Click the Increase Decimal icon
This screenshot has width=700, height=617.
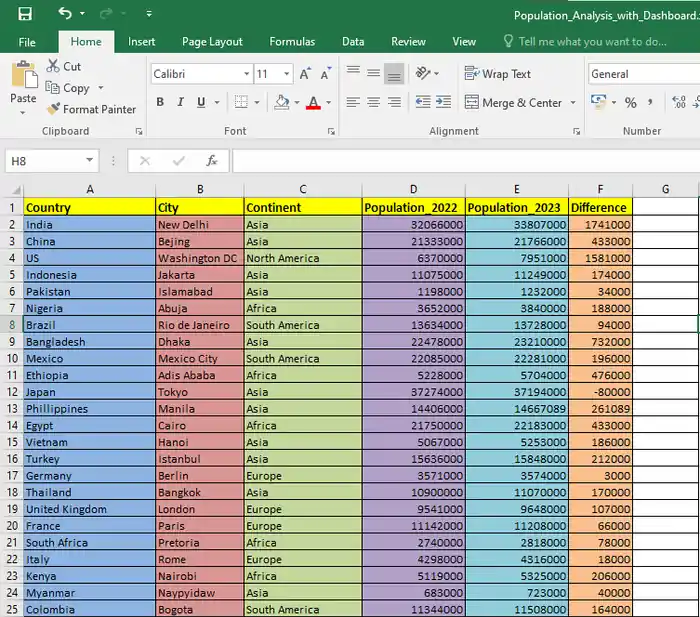point(679,102)
